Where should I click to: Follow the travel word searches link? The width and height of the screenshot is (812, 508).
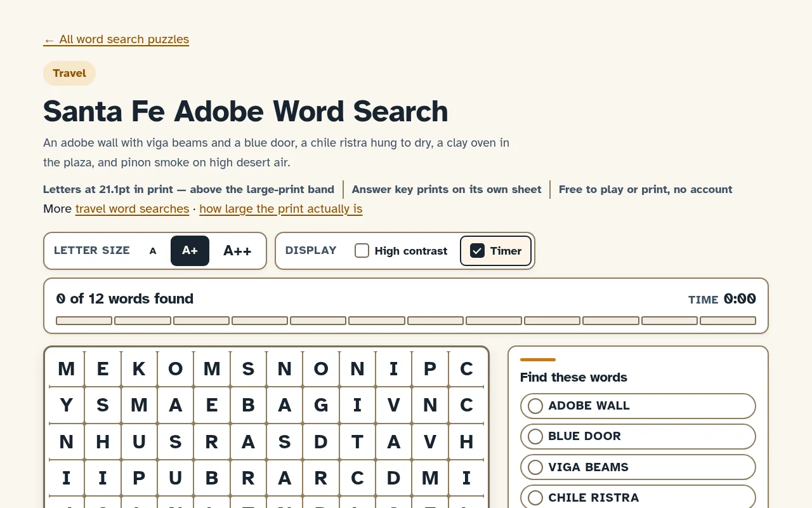[x=132, y=209]
